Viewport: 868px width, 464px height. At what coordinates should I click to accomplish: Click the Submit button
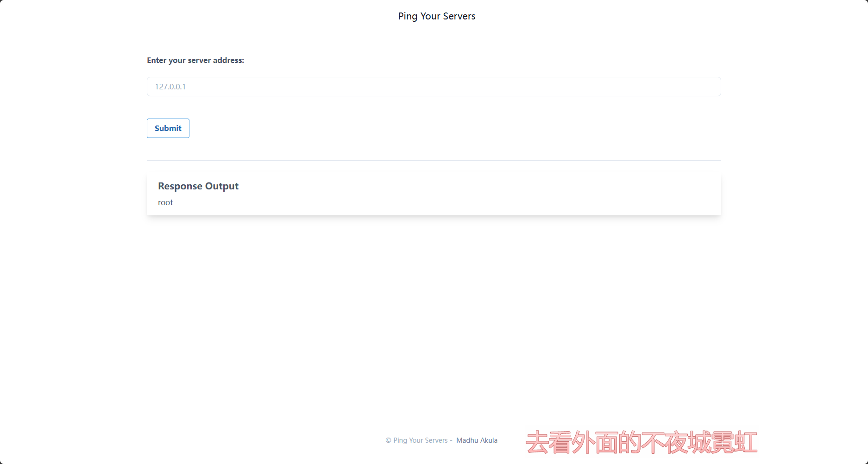(168, 128)
